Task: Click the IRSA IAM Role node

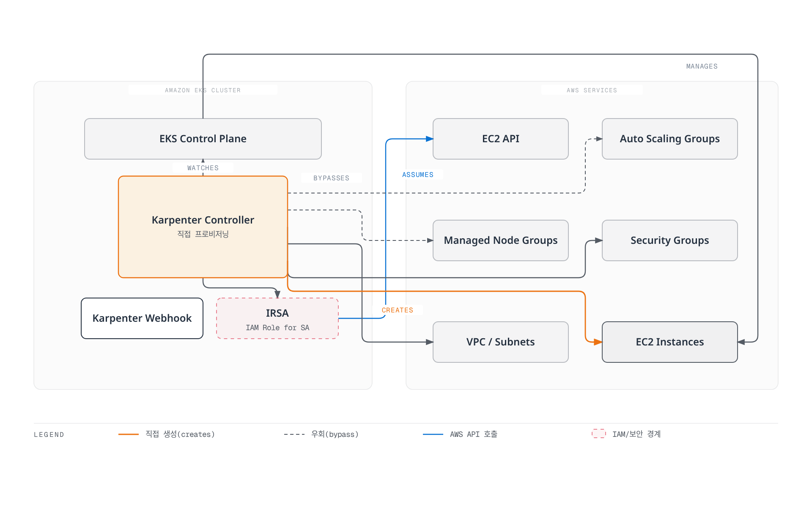Action: [x=277, y=318]
